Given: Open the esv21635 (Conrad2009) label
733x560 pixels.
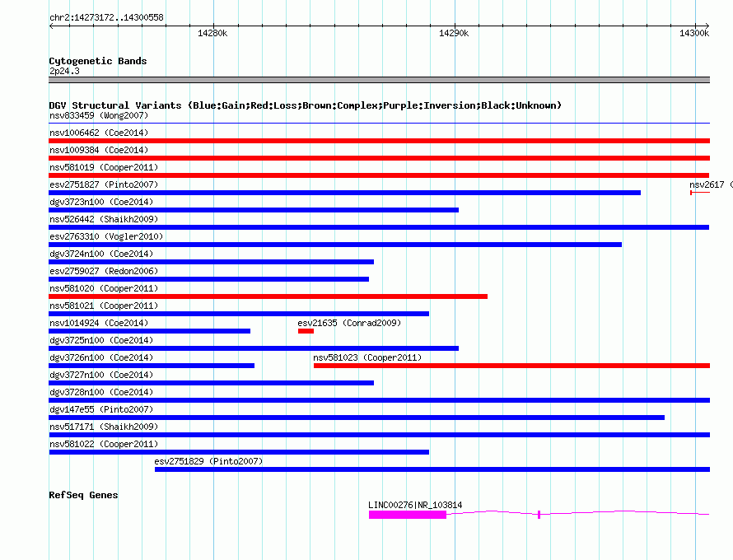Looking at the screenshot, I should [349, 323].
